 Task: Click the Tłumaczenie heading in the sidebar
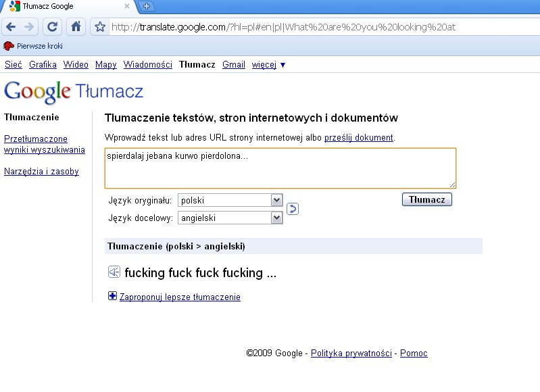pyautogui.click(x=31, y=117)
